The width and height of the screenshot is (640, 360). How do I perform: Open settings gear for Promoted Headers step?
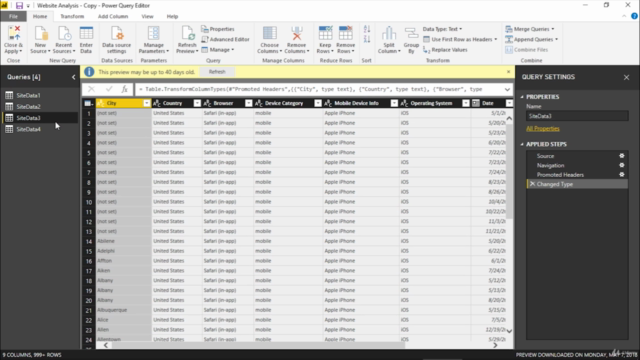point(622,175)
